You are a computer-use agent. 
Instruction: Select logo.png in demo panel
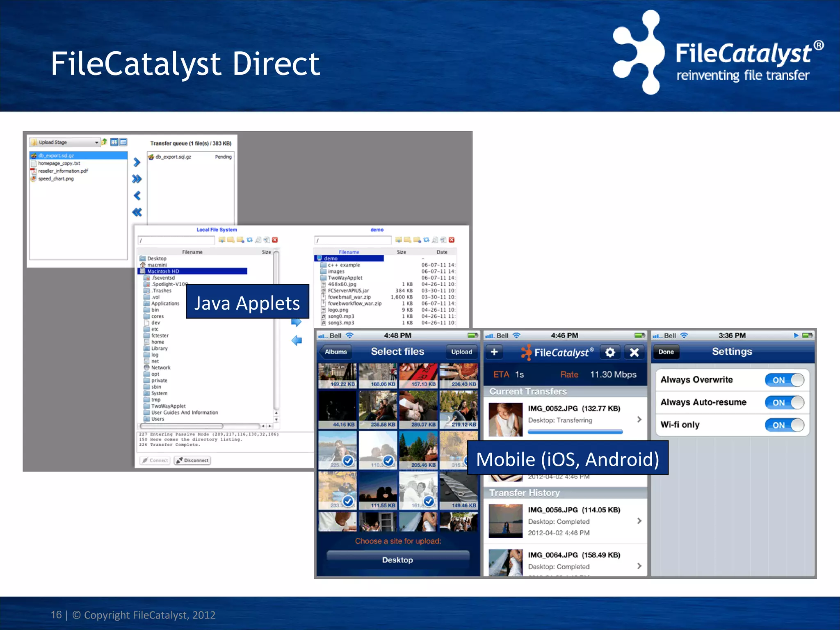coord(334,310)
